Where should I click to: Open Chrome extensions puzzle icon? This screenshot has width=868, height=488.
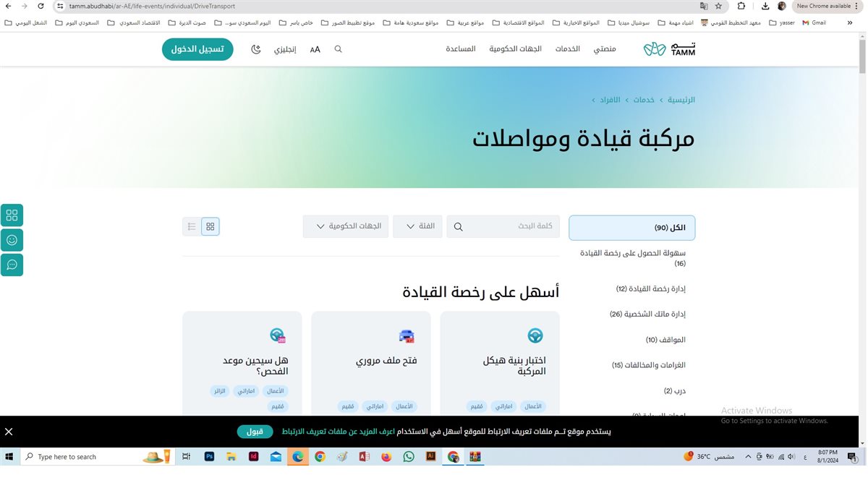tap(741, 6)
